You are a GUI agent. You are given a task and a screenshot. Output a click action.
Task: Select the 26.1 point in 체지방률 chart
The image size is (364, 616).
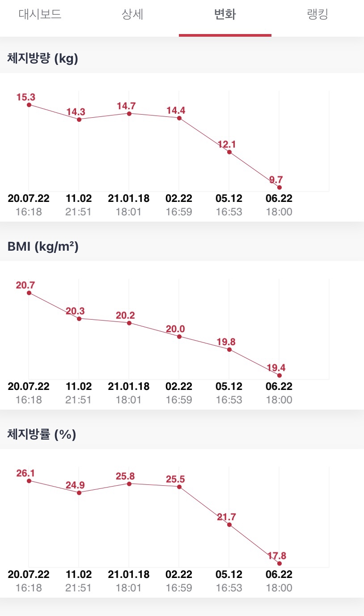[x=29, y=481]
